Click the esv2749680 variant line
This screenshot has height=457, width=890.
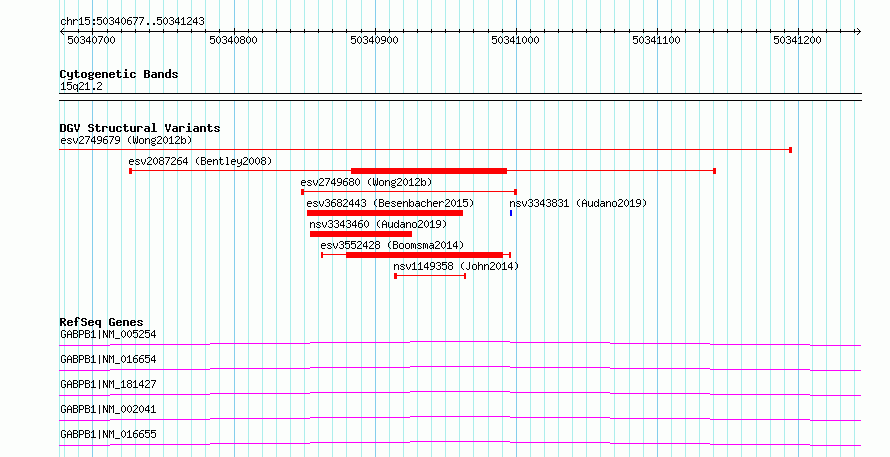(409, 192)
